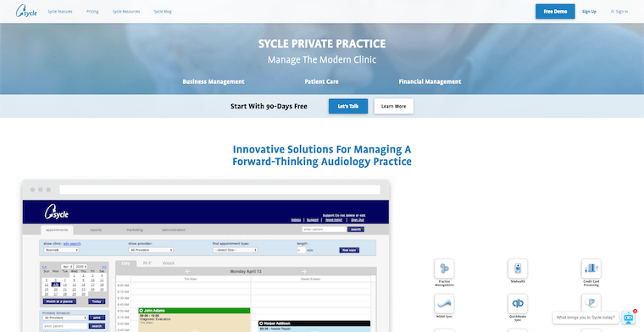Select the Day calendar view tab
Viewport: 644px width, 332px height.
pyautogui.click(x=126, y=263)
